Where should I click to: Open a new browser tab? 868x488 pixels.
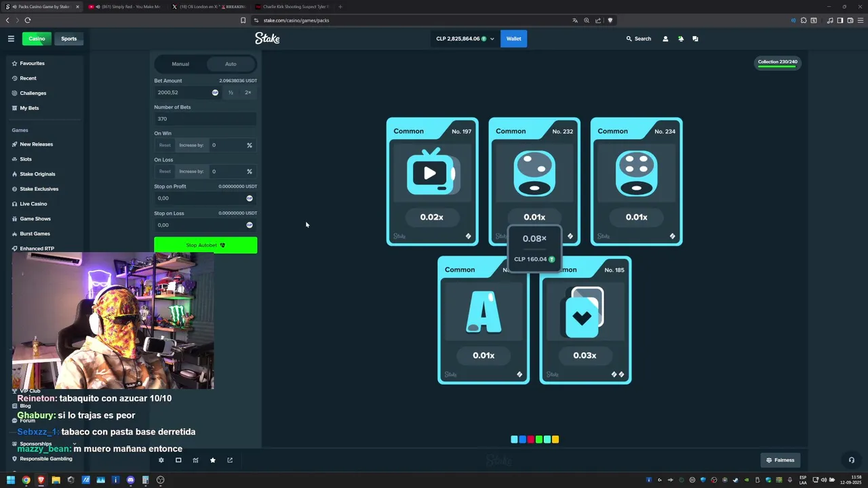pos(340,7)
